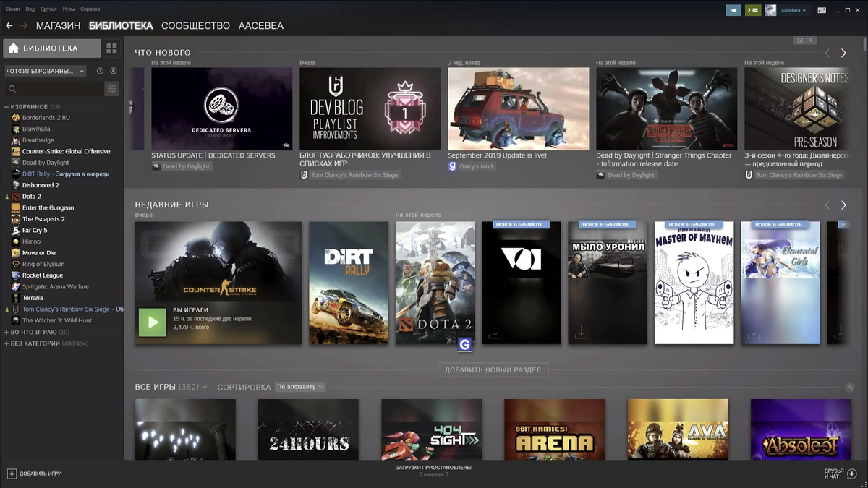This screenshot has height=488, width=868.
Task: Click Rocket League game icon
Action: click(x=16, y=275)
